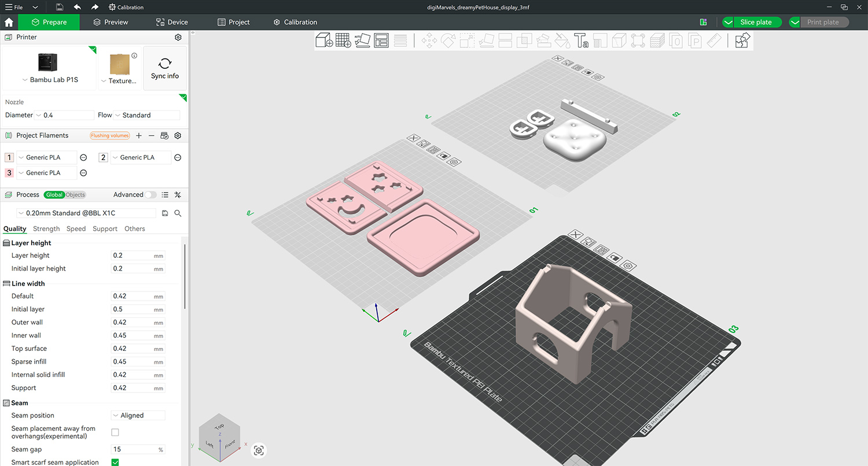This screenshot has height=466, width=868.
Task: Select the Measure ruler tool
Action: pos(714,40)
